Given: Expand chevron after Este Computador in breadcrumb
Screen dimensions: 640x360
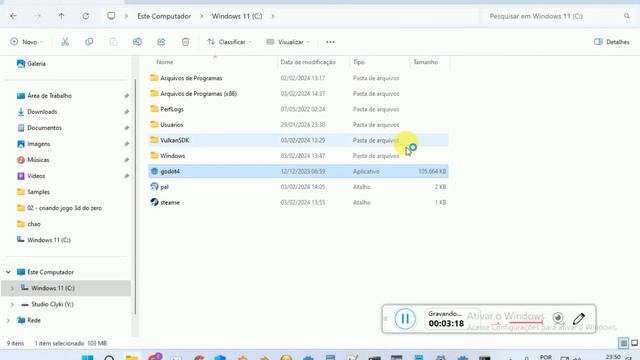Looking at the screenshot, I should tap(201, 16).
